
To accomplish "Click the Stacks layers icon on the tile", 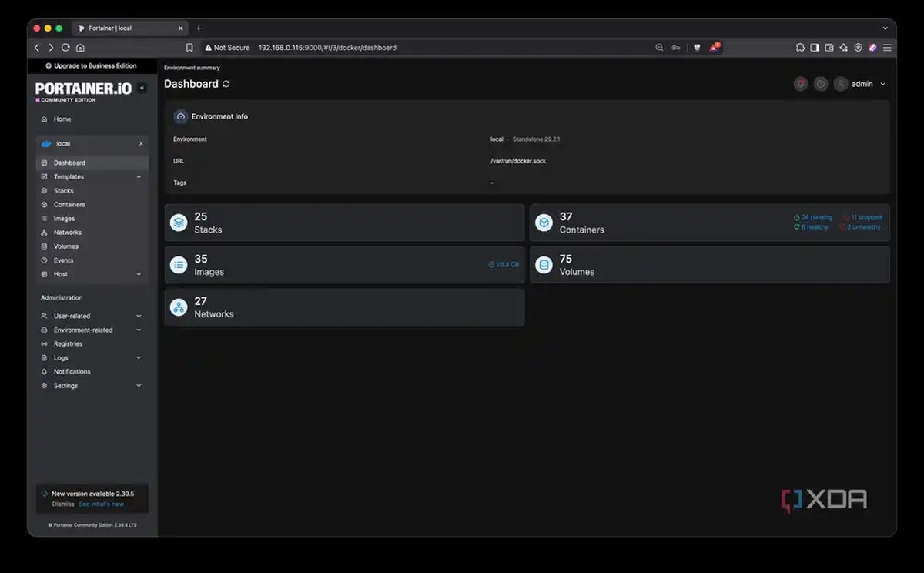I will pos(179,223).
